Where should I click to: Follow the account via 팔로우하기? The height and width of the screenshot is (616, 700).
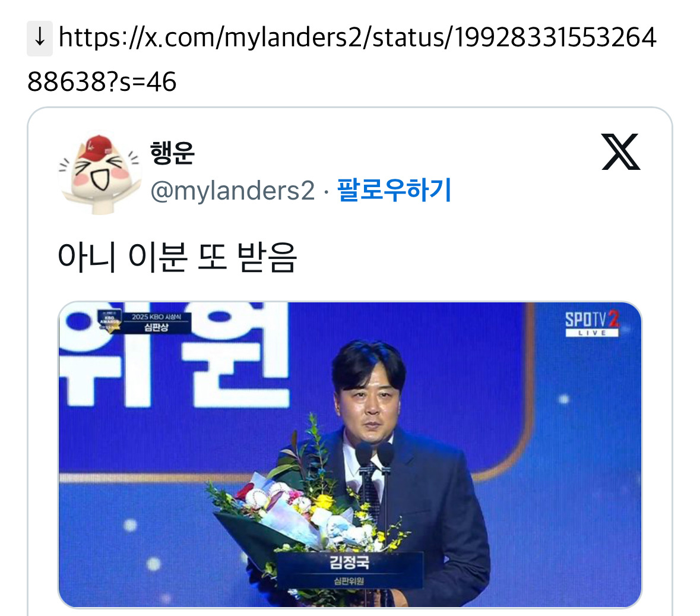point(394,190)
